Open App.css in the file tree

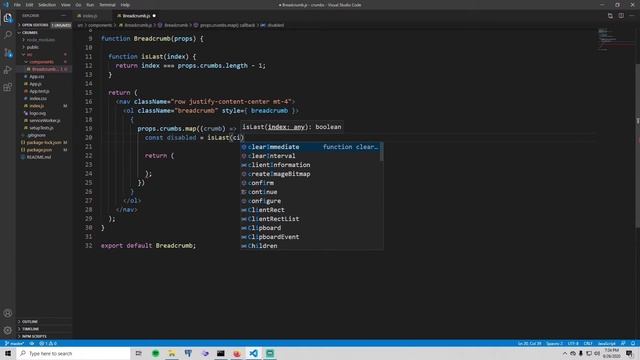click(44, 77)
